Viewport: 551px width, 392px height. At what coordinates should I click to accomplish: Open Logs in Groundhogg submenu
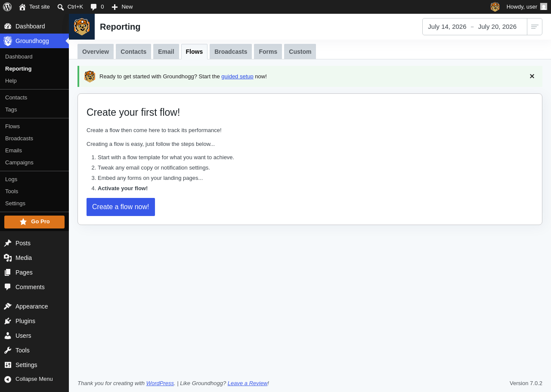[x=34, y=179]
